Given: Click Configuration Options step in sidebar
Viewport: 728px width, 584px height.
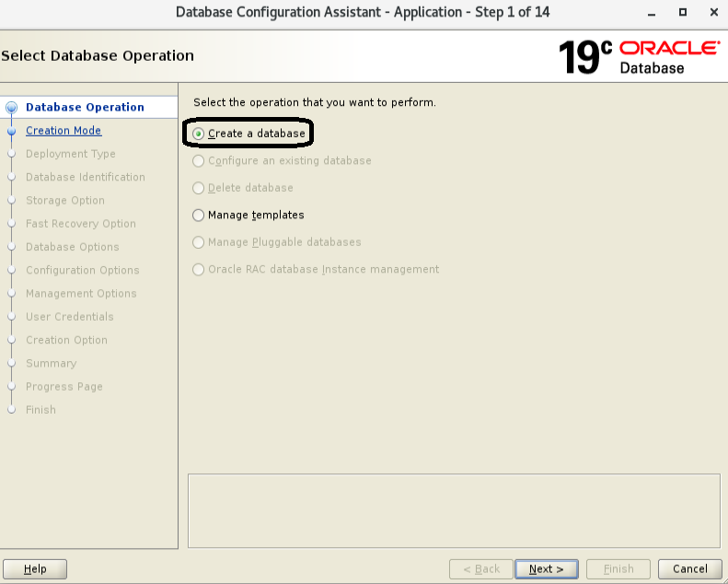Looking at the screenshot, I should pyautogui.click(x=83, y=270).
